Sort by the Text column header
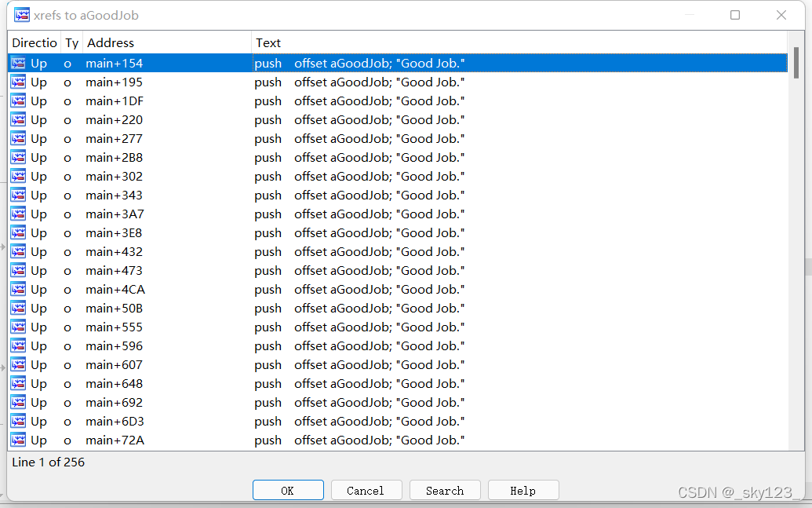 coord(519,42)
